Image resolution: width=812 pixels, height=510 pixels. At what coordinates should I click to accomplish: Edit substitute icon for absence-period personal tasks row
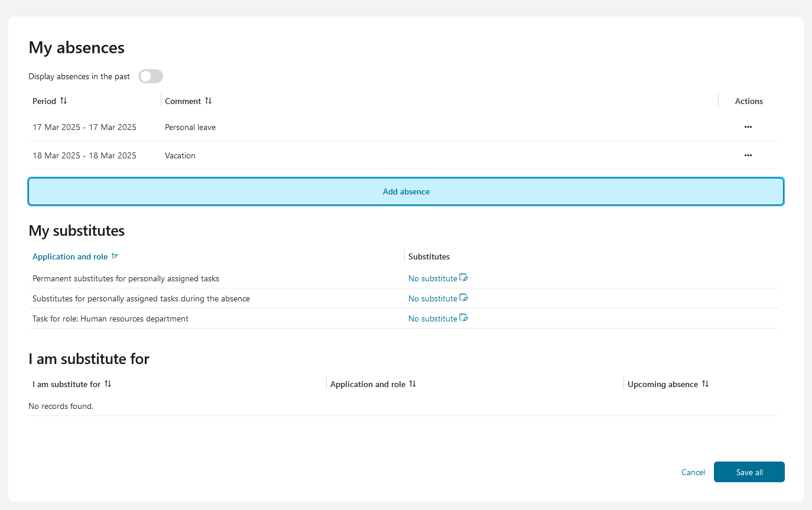[x=464, y=298]
